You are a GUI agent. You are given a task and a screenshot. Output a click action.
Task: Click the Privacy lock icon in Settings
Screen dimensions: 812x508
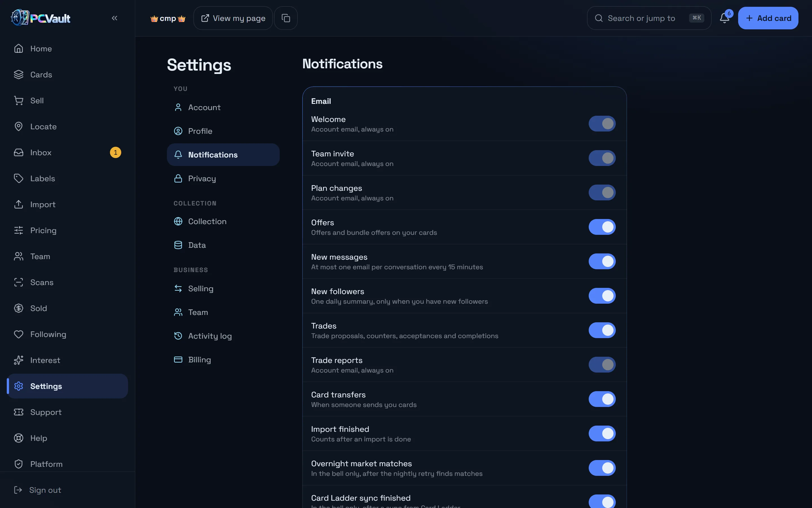178,178
